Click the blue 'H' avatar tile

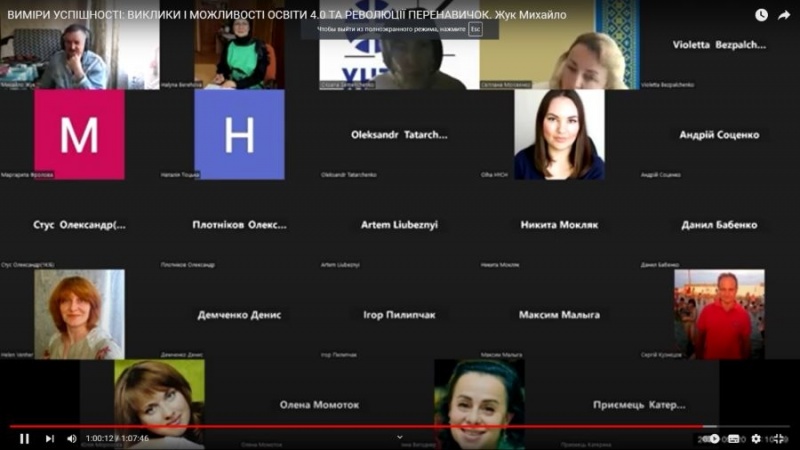coord(239,135)
